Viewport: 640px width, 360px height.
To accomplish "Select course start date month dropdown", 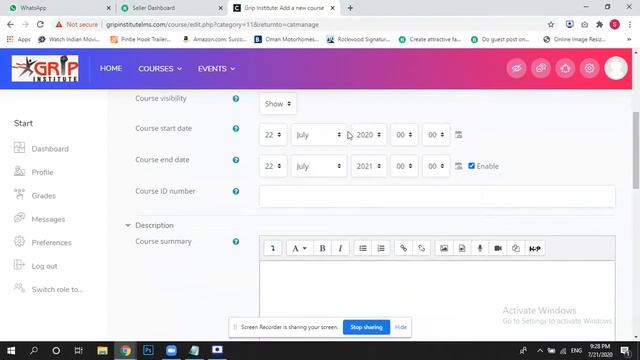I will tap(319, 135).
